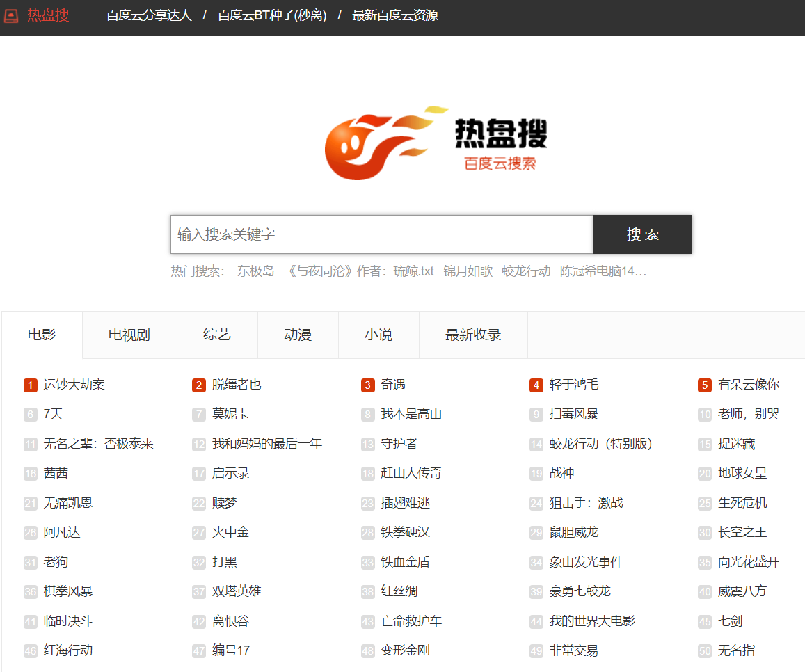Click hot search term 锦月如歌
The width and height of the screenshot is (805, 672).
468,271
